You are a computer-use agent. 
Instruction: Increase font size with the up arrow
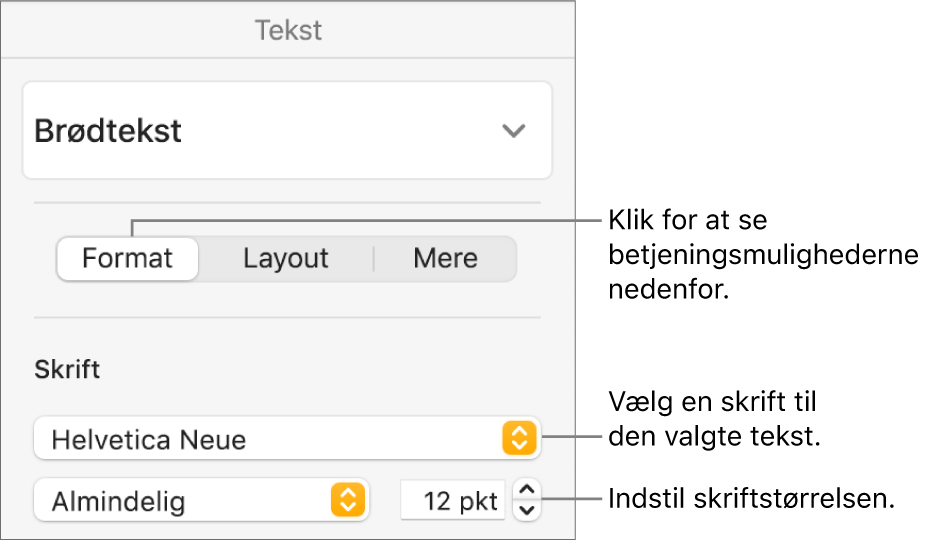[527, 490]
